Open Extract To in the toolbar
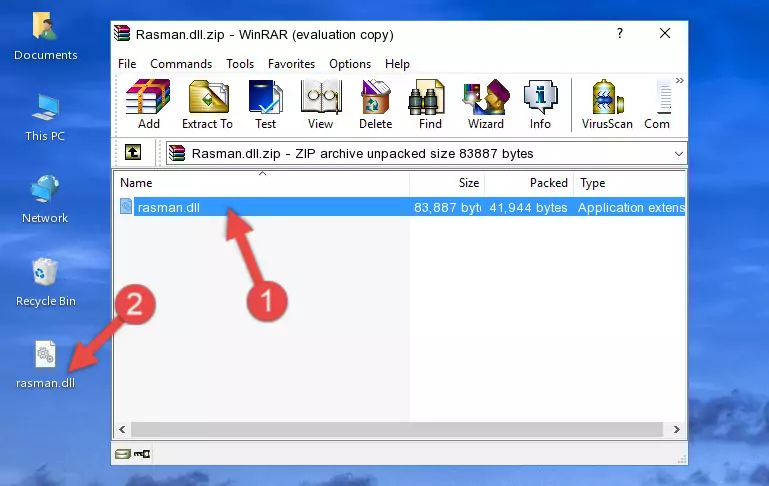Screen dimensions: 769x486 (x=207, y=104)
